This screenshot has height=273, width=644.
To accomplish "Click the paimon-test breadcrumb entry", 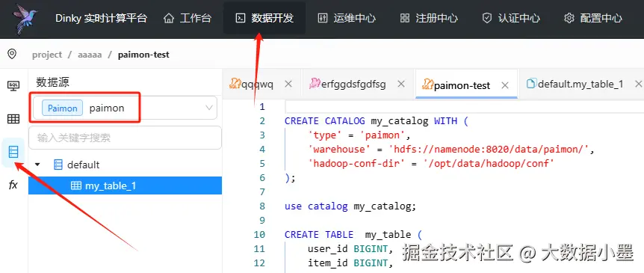I will pos(143,55).
